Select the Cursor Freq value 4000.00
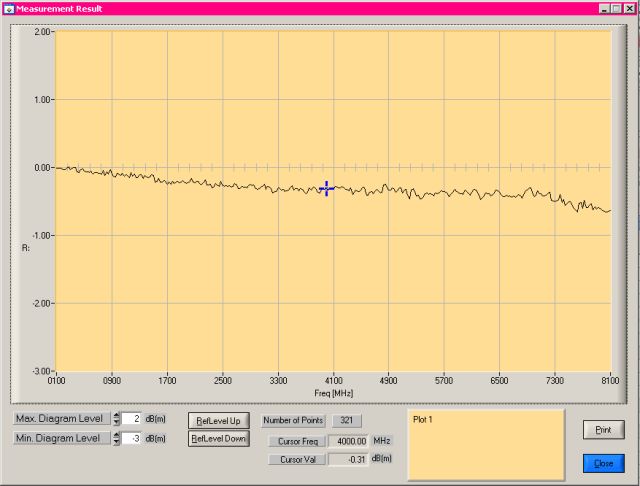This screenshot has width=640, height=486. point(349,441)
